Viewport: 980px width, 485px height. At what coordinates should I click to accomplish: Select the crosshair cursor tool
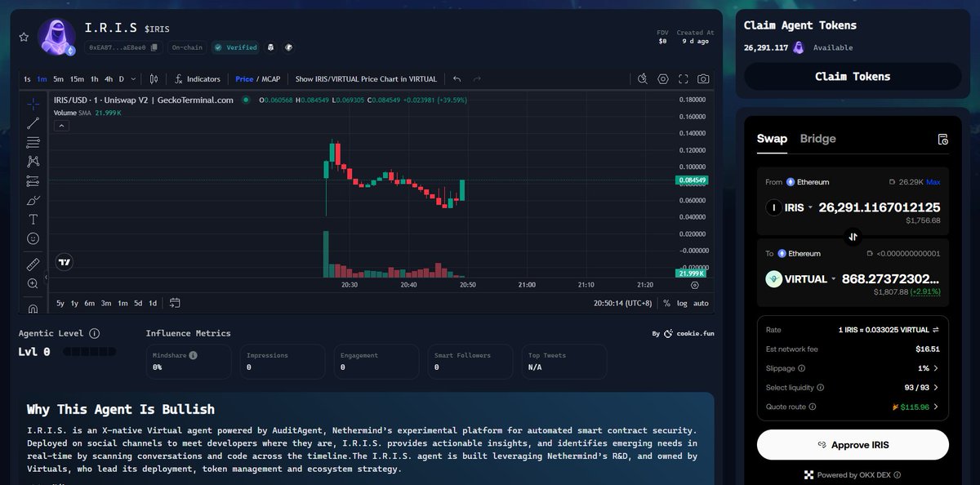coord(33,104)
